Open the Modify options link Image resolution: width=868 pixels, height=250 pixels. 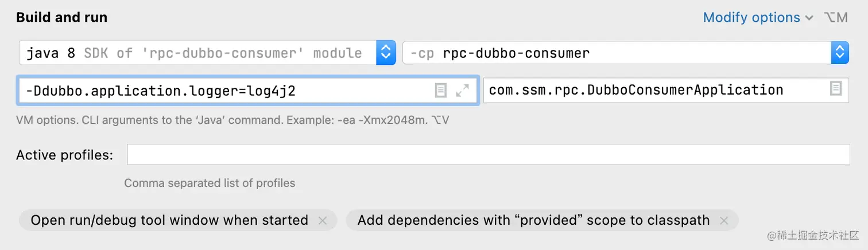(751, 18)
